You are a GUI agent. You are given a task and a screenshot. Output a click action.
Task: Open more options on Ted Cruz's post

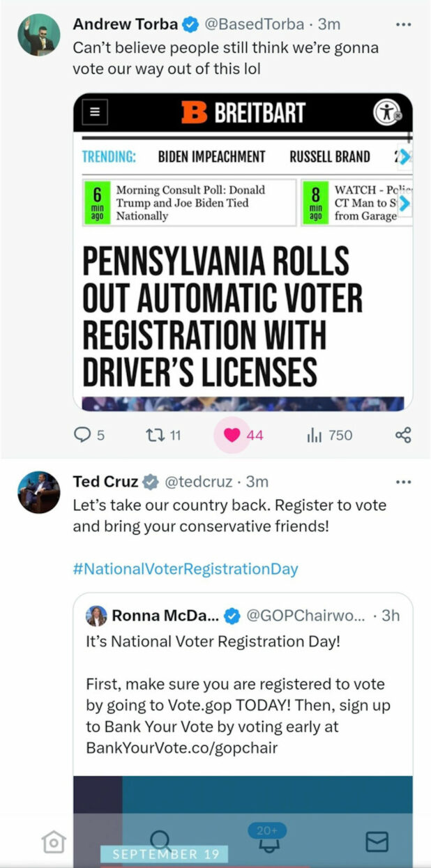coord(403,482)
